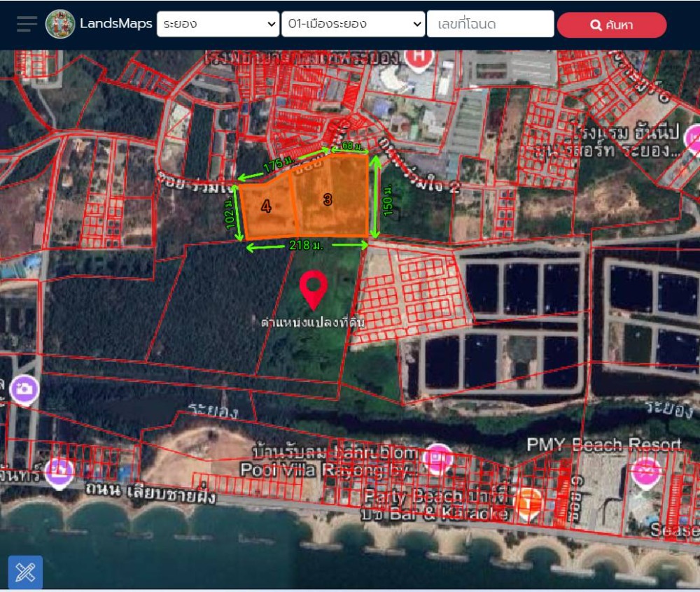Open the hamburger menu

pyautogui.click(x=27, y=24)
